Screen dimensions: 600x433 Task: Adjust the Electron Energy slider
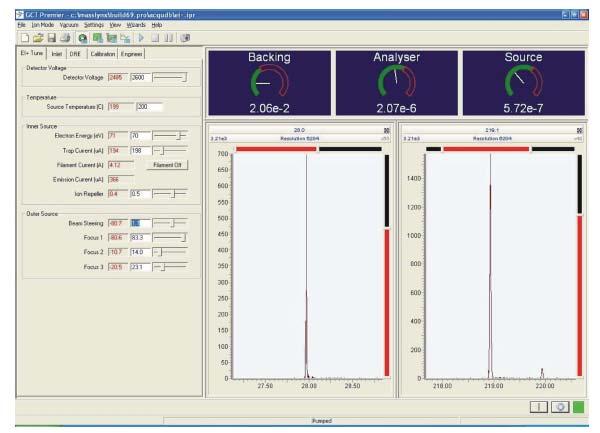[x=170, y=135]
